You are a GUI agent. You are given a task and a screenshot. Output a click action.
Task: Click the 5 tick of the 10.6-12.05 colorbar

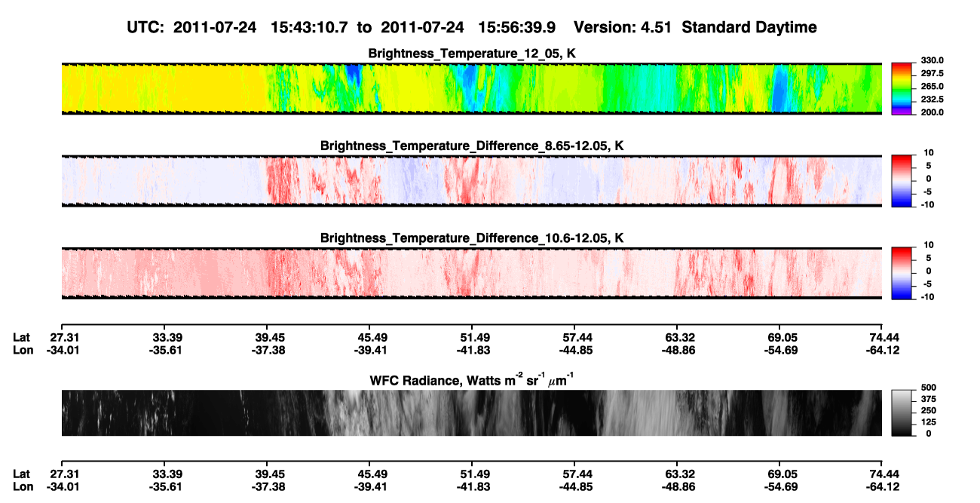[929, 258]
